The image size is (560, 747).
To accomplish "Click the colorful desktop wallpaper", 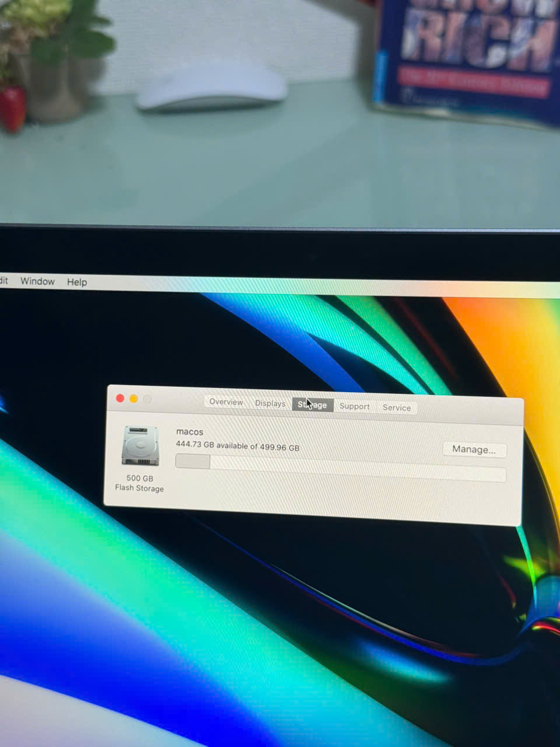I will click(x=175, y=613).
